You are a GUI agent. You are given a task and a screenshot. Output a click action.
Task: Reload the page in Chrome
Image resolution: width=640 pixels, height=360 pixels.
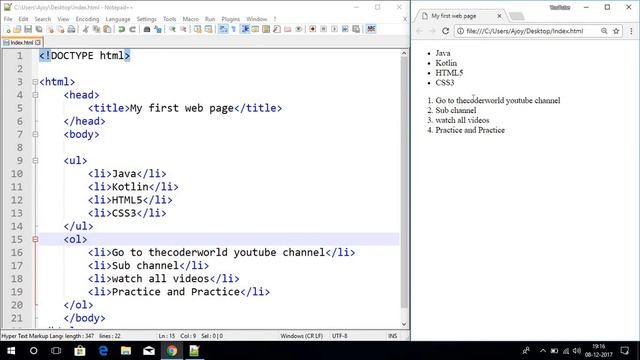click(x=446, y=31)
